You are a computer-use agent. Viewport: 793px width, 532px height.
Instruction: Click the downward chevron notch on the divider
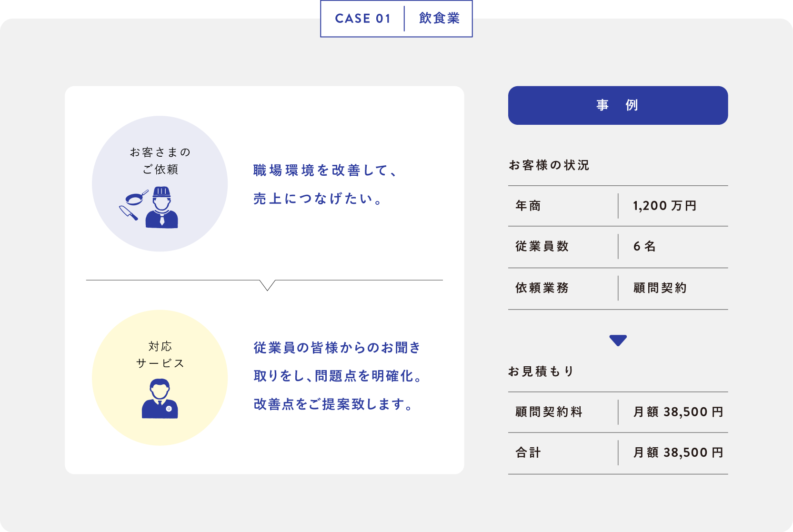(268, 285)
